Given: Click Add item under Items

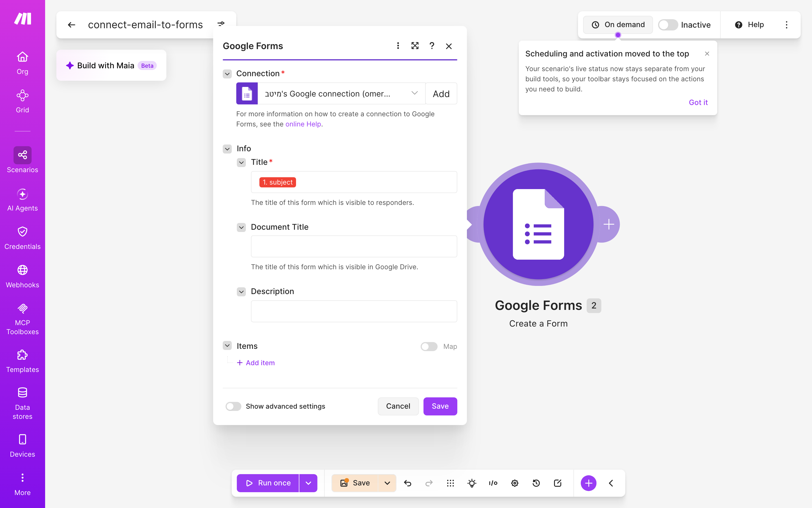Looking at the screenshot, I should tap(256, 363).
